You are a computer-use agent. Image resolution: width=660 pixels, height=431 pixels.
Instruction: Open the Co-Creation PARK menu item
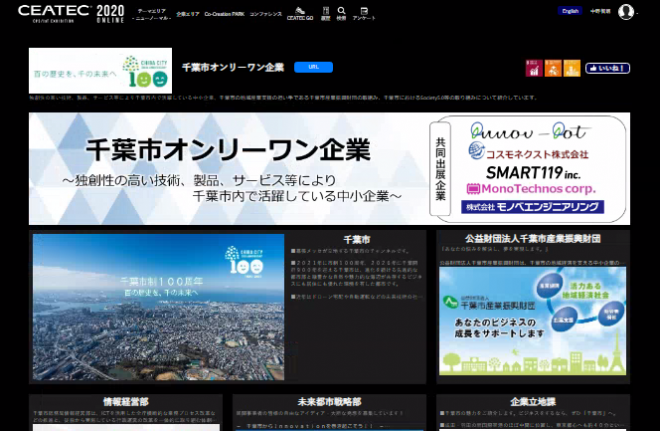(223, 14)
